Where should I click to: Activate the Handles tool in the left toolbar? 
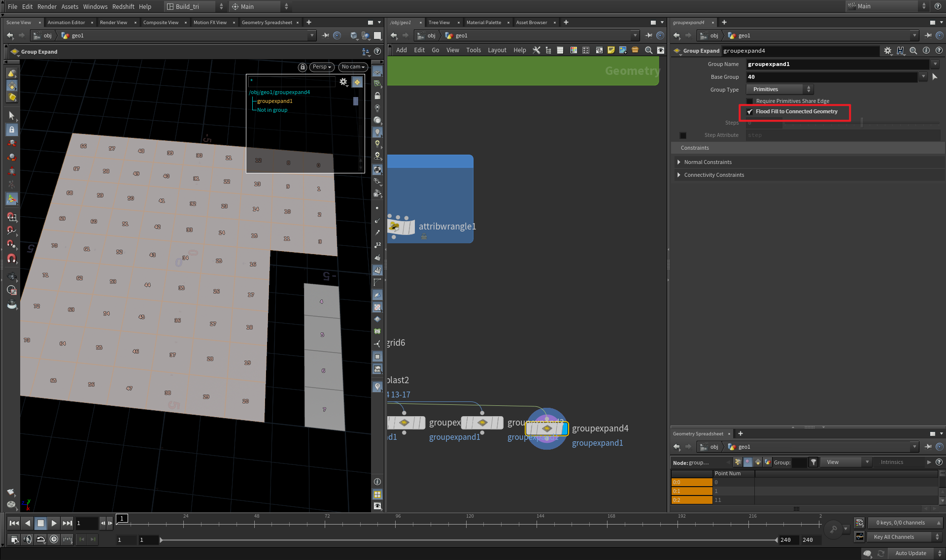point(12,198)
